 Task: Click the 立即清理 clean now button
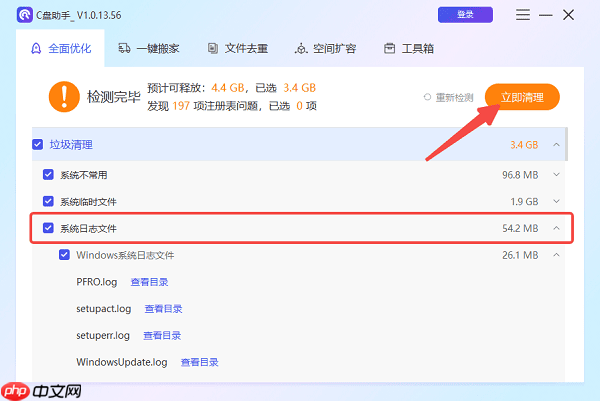pos(522,97)
